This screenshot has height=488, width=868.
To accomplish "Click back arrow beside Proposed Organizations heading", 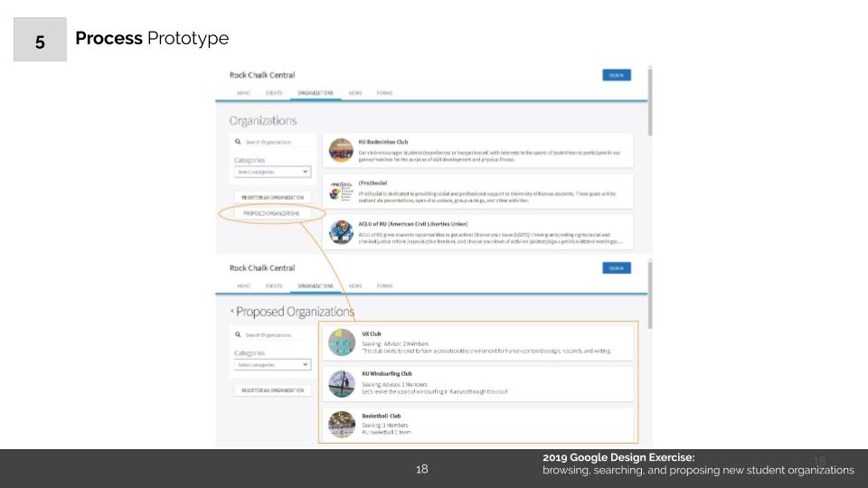I will [x=231, y=312].
